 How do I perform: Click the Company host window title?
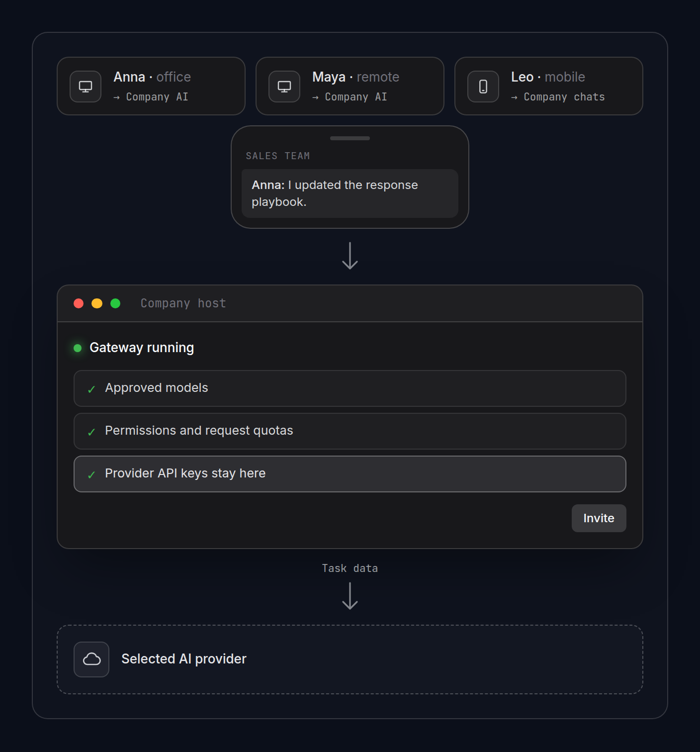(x=183, y=303)
